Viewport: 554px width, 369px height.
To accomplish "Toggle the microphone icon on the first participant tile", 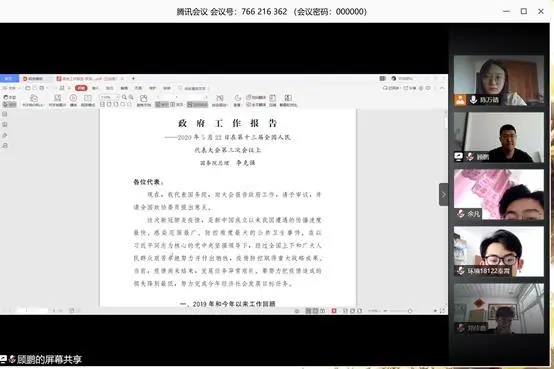I will click(473, 100).
